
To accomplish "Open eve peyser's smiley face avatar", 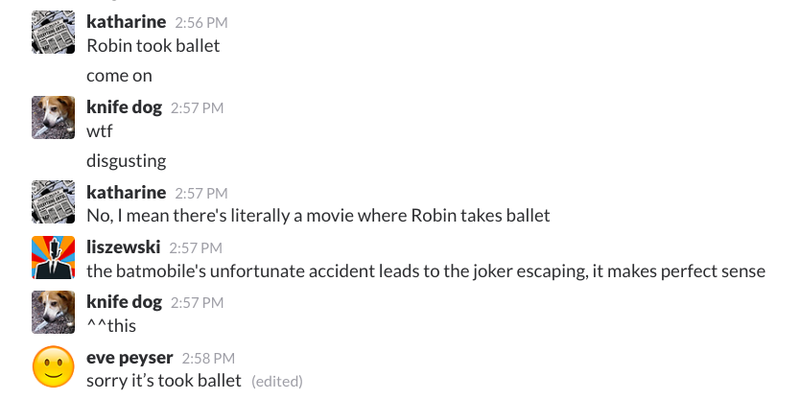I will [53, 367].
